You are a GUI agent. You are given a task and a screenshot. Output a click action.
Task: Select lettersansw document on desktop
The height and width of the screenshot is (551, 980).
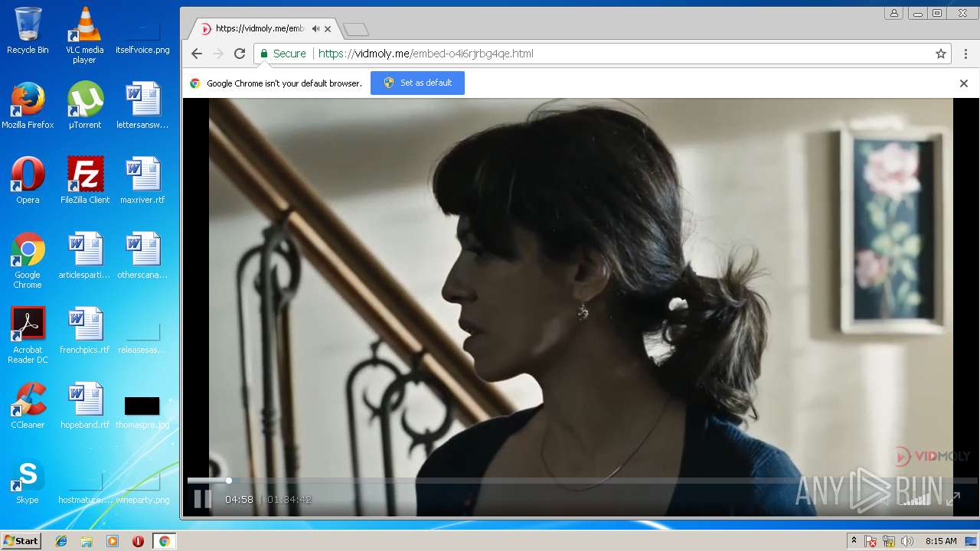pyautogui.click(x=142, y=106)
